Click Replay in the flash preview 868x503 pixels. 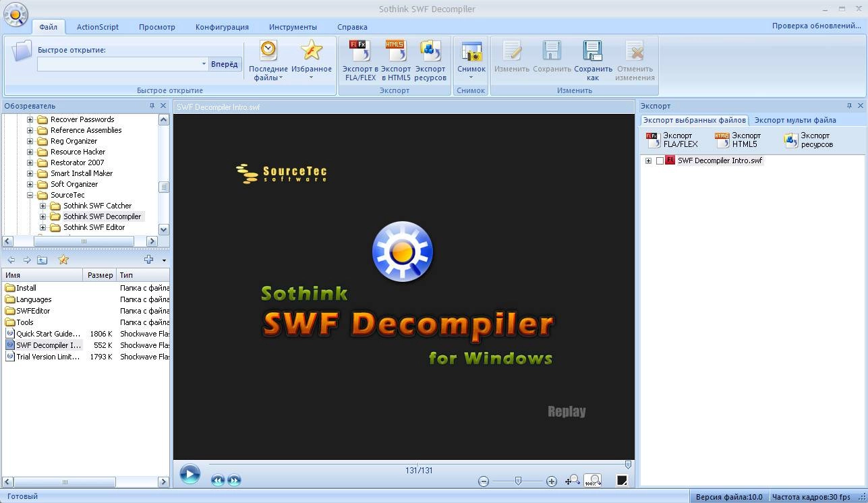(x=567, y=411)
